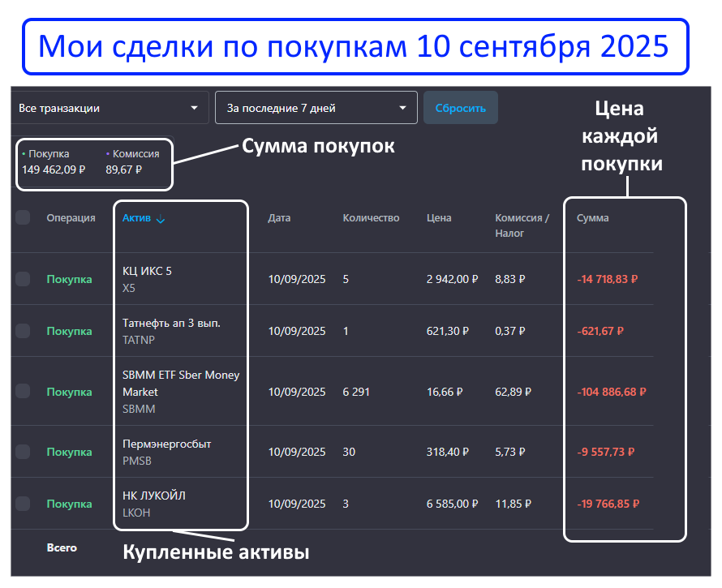Tick the SBMM ETF row checkbox

[23, 392]
